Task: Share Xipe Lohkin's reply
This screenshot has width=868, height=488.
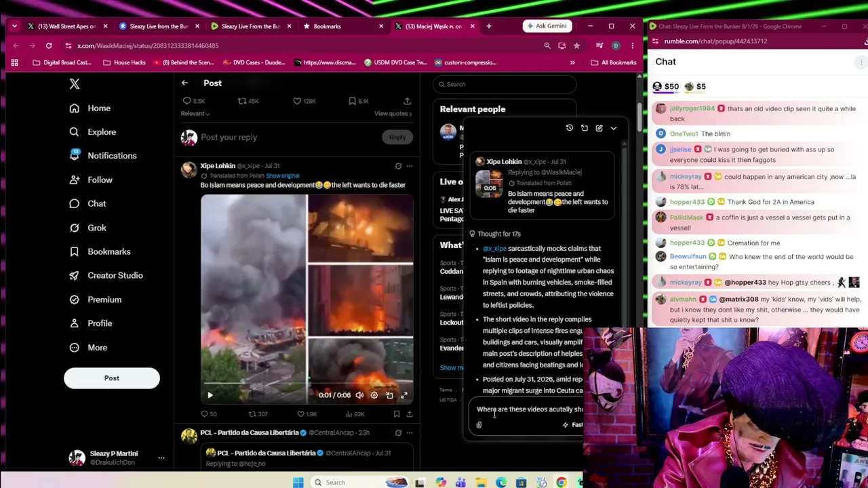Action: click(x=409, y=414)
